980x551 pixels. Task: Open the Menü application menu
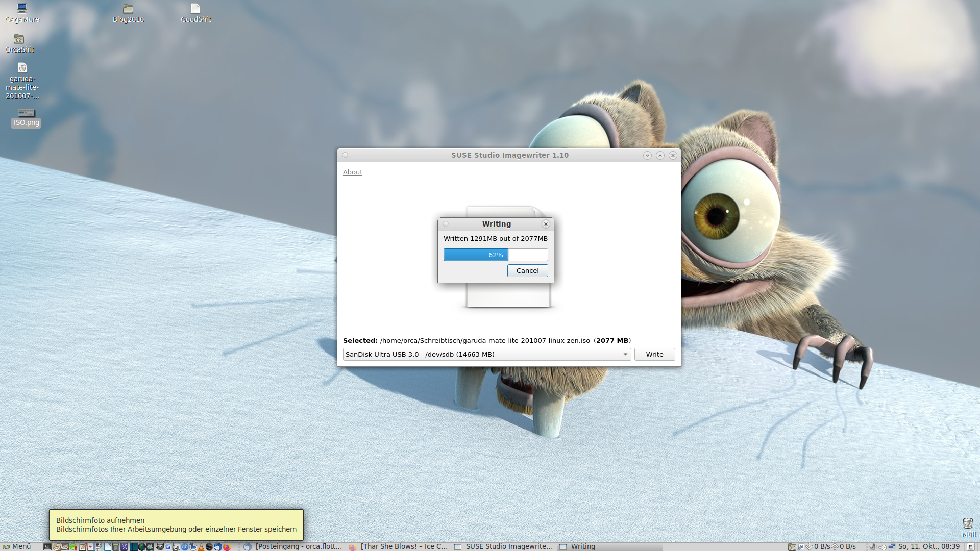(17, 546)
